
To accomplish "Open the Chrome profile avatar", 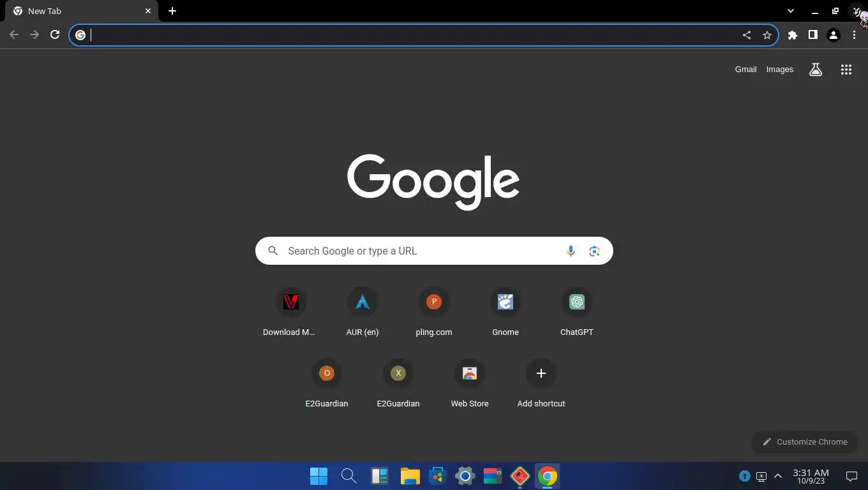I will click(x=834, y=35).
